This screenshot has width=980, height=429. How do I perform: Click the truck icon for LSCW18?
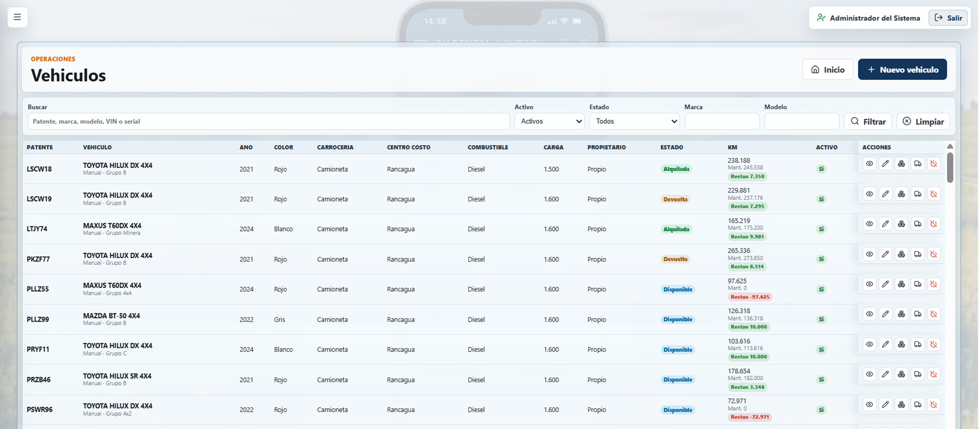pos(918,164)
